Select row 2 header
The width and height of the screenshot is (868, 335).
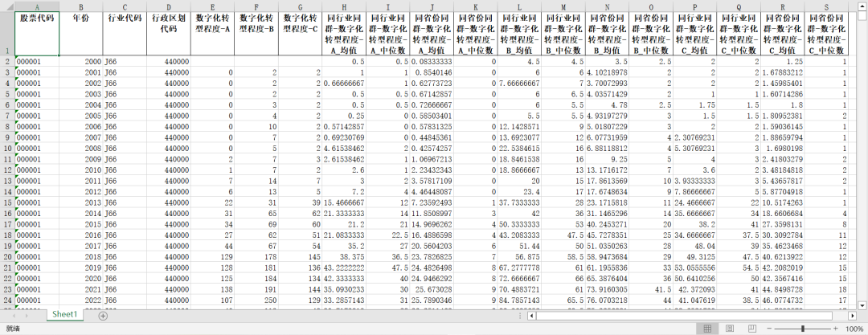pos(7,61)
